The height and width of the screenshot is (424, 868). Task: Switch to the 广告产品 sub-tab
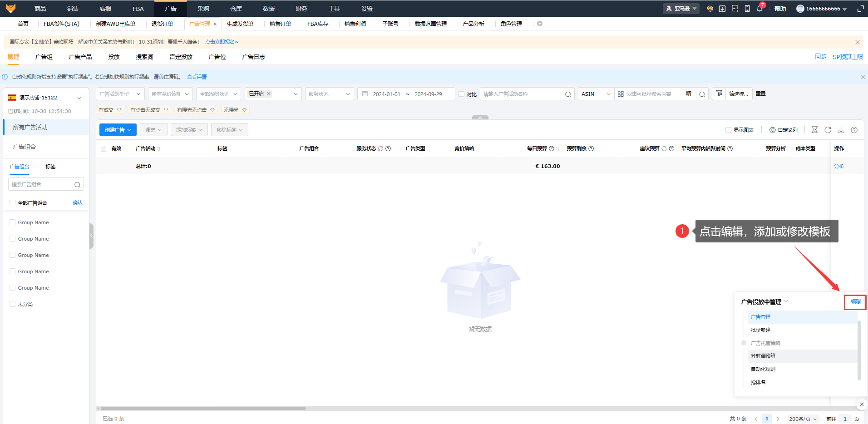pyautogui.click(x=80, y=57)
